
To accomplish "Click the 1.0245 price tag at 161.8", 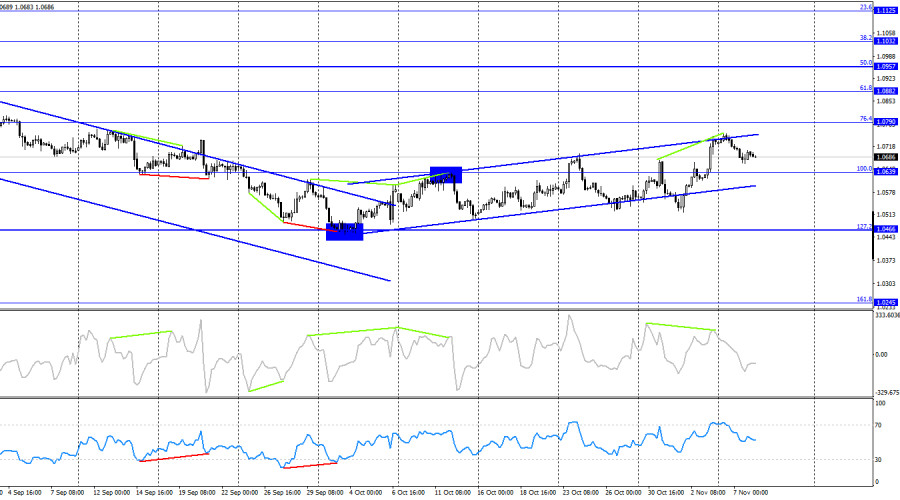I will tap(884, 302).
